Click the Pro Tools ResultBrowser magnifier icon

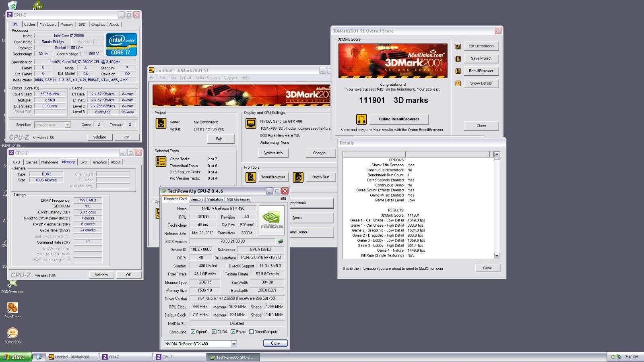point(251,177)
